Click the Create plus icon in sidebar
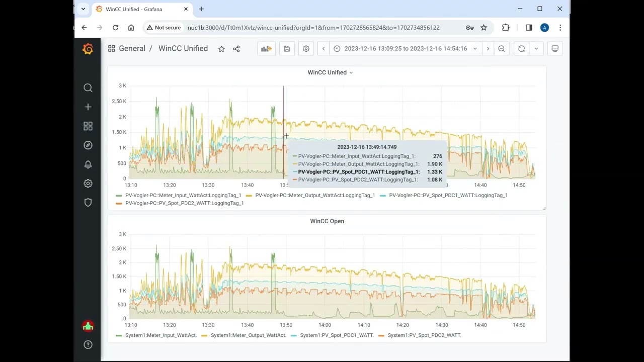Viewport: 644px width, 362px height. coord(88,107)
